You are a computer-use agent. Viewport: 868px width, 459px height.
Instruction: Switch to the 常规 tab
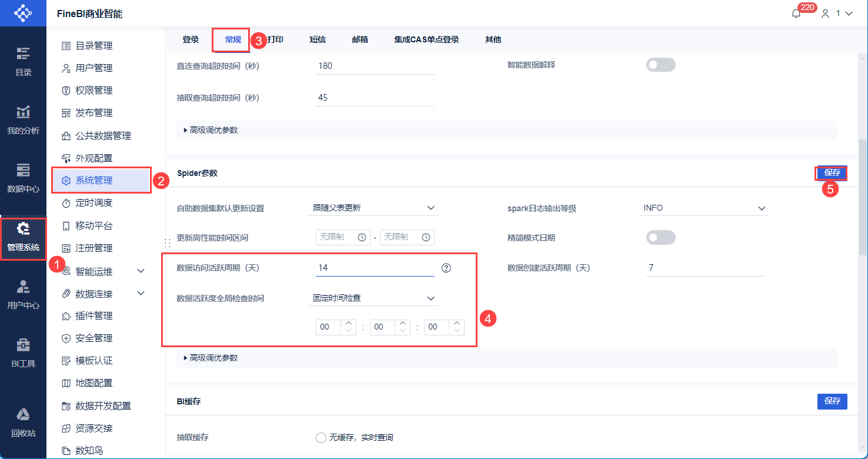233,39
